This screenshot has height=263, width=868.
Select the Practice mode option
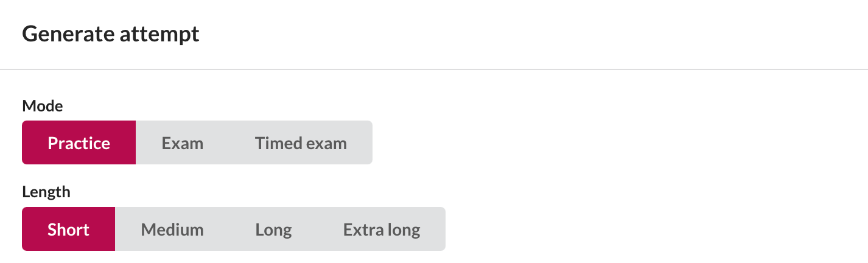tap(79, 143)
